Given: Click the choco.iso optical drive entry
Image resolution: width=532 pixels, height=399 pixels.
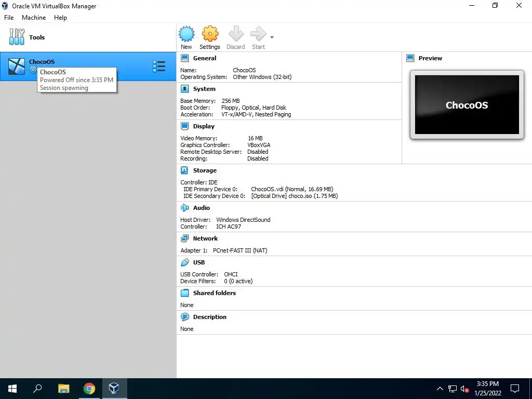Looking at the screenshot, I should click(295, 196).
